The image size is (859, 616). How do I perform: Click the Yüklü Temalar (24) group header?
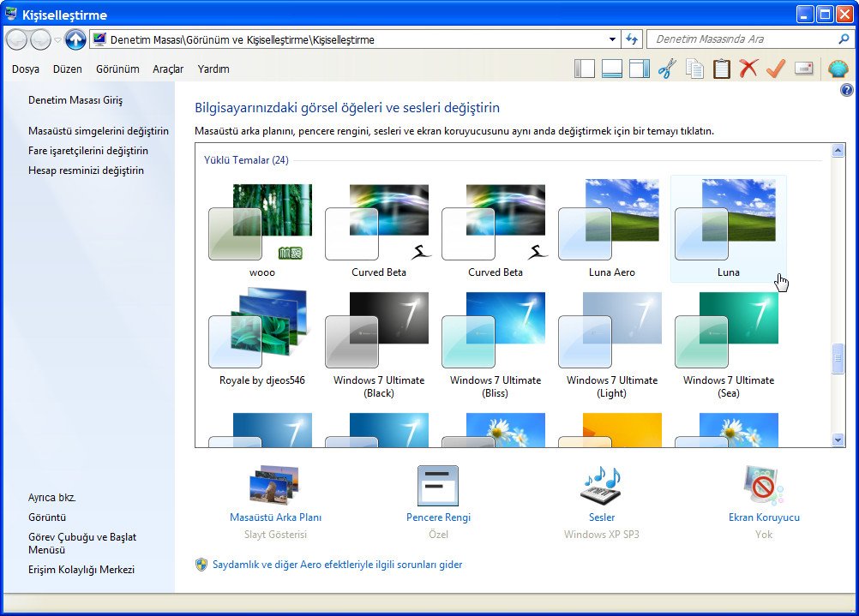pyautogui.click(x=246, y=160)
